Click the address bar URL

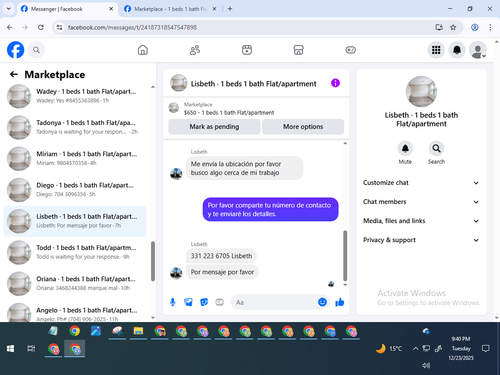[132, 27]
